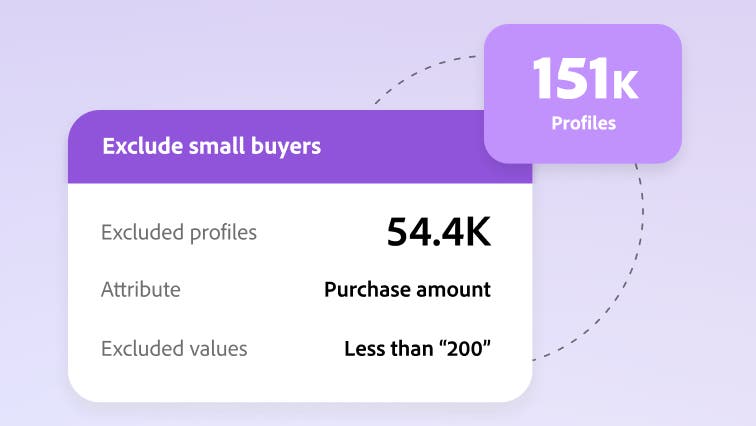
Task: Select the purple profiles badge below its label
Action: click(584, 148)
